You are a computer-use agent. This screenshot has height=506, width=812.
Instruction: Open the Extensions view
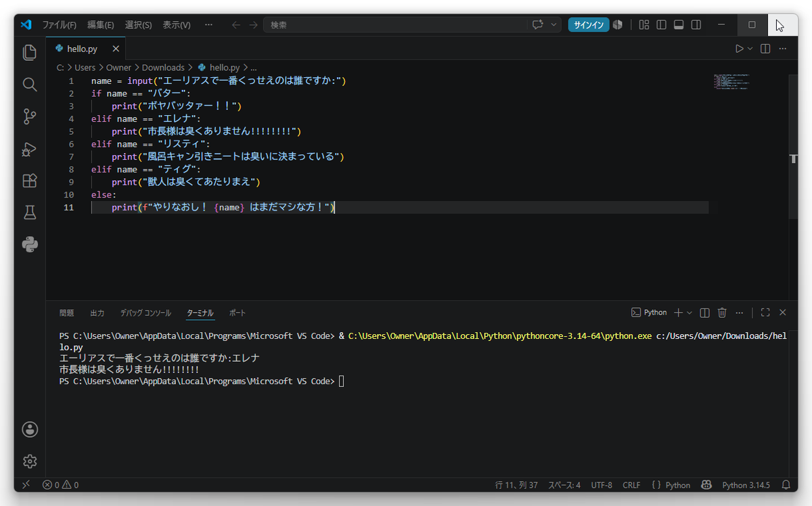click(x=30, y=181)
